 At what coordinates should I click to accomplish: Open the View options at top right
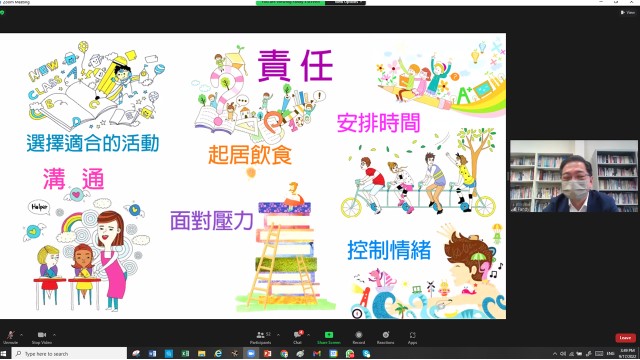click(628, 12)
